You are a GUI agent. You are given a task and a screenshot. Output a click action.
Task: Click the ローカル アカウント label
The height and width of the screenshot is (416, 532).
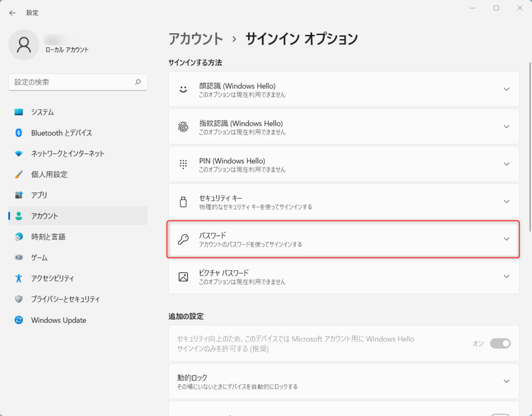[67, 50]
